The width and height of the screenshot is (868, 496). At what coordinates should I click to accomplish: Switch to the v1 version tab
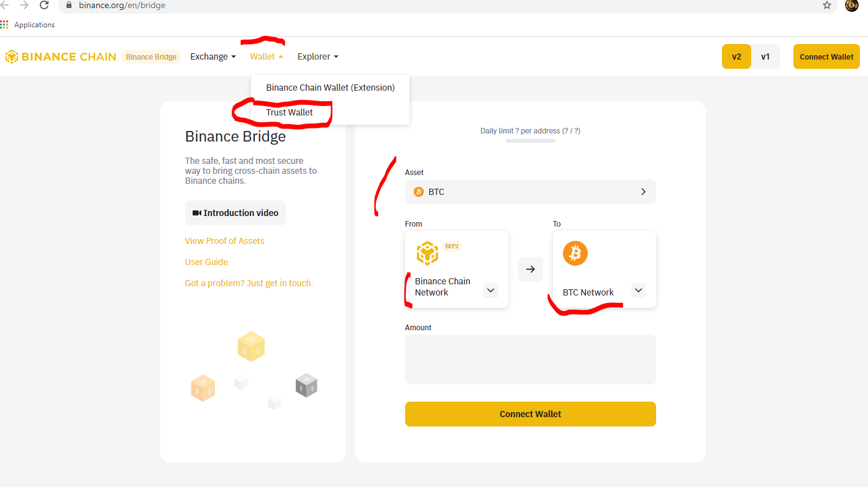coord(765,56)
